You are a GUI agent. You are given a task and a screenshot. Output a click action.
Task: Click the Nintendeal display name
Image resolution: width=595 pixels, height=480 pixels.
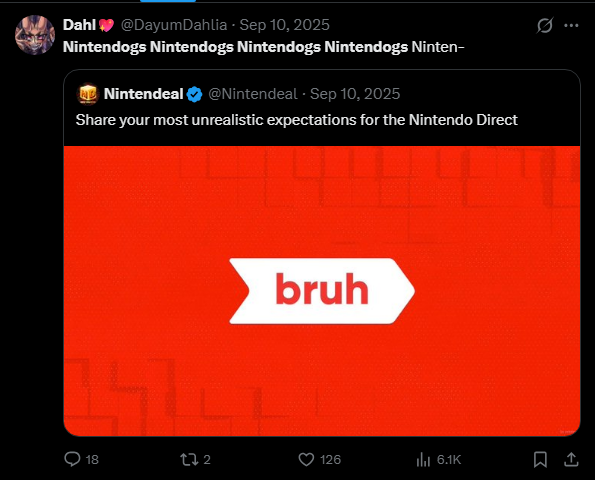pyautogui.click(x=143, y=94)
